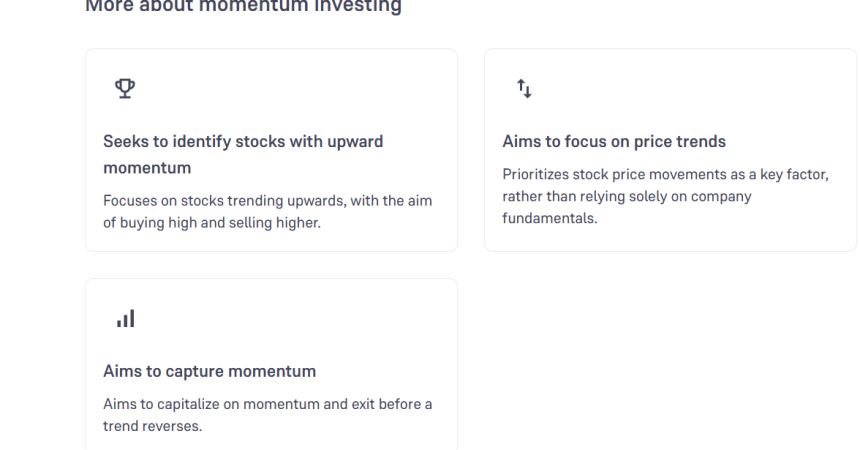Click the "Aims to capitalize on momentum" text line

(267, 403)
